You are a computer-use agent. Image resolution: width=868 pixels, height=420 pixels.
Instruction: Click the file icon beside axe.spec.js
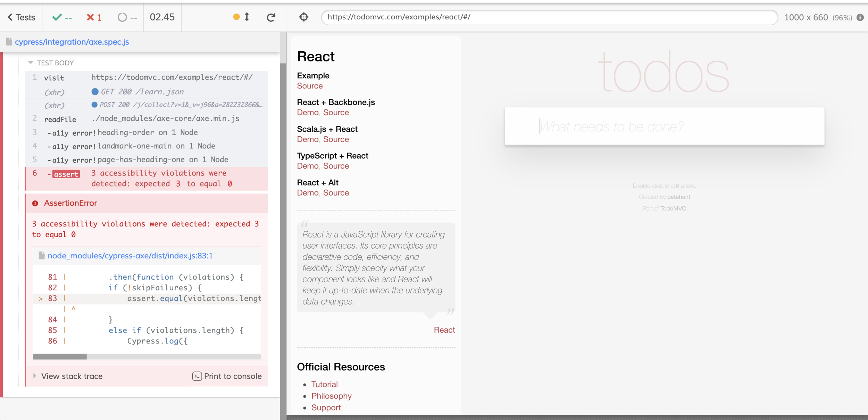pos(9,42)
